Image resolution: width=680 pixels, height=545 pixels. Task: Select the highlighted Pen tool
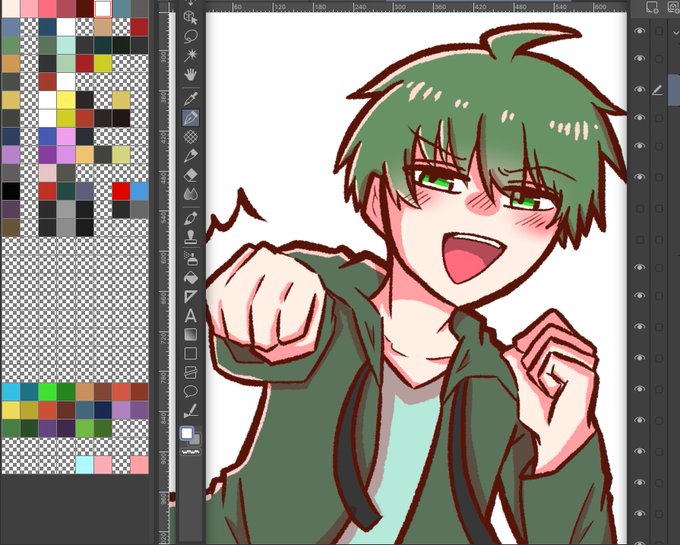pyautogui.click(x=190, y=117)
